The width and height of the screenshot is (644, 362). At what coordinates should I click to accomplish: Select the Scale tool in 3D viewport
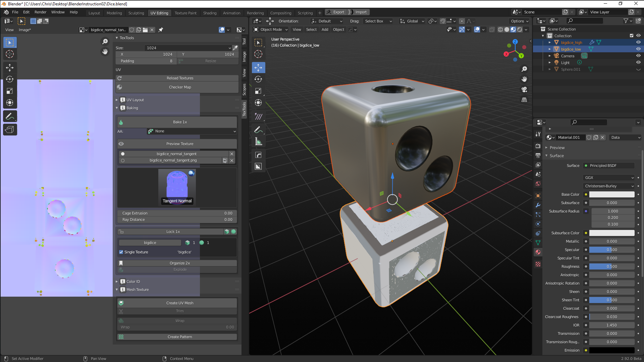click(258, 91)
